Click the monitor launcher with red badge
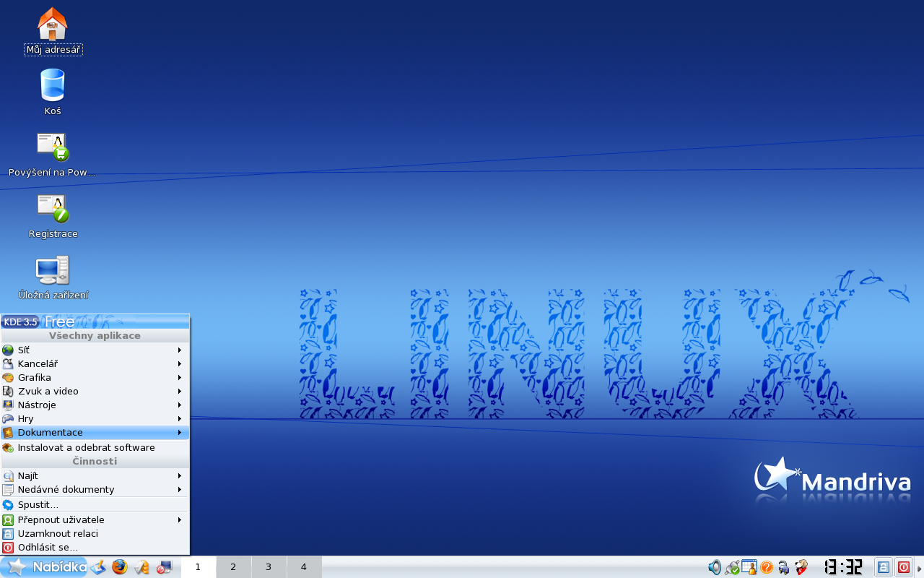Screen dimensions: 924x578 coord(165,567)
